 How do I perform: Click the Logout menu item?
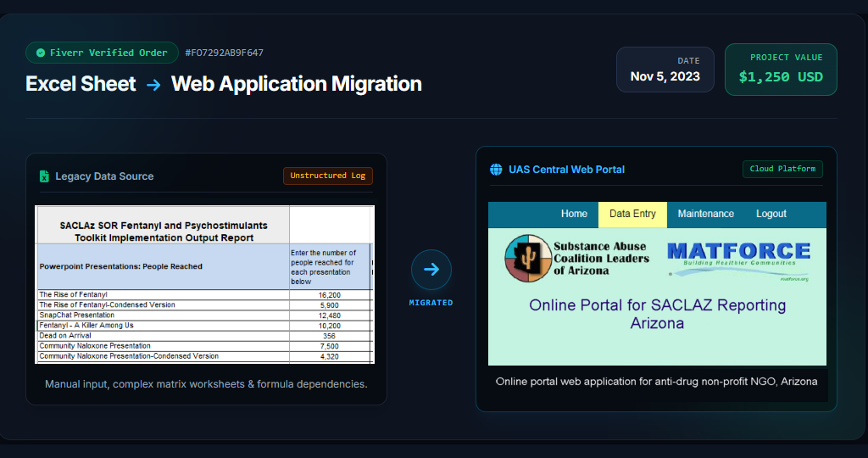coord(771,214)
